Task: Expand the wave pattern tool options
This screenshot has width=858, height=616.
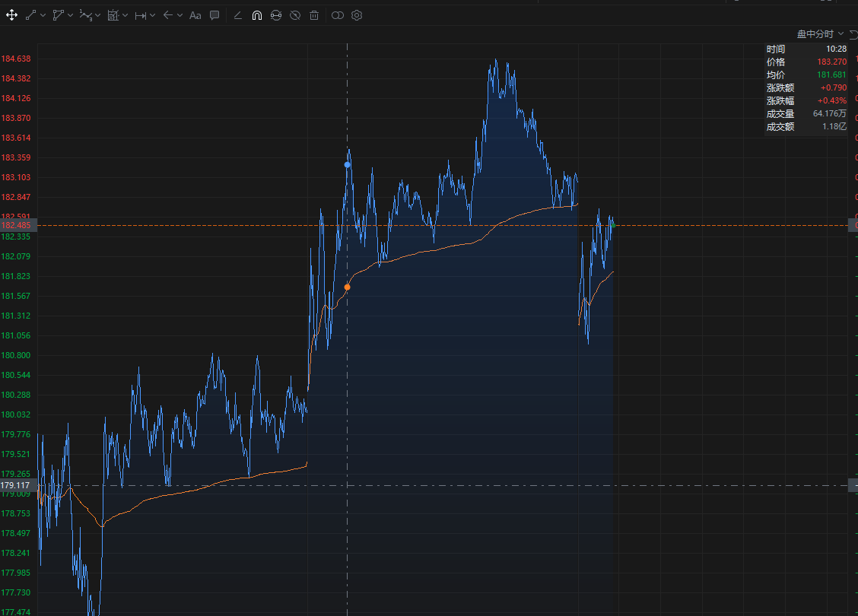Action: coord(97,15)
